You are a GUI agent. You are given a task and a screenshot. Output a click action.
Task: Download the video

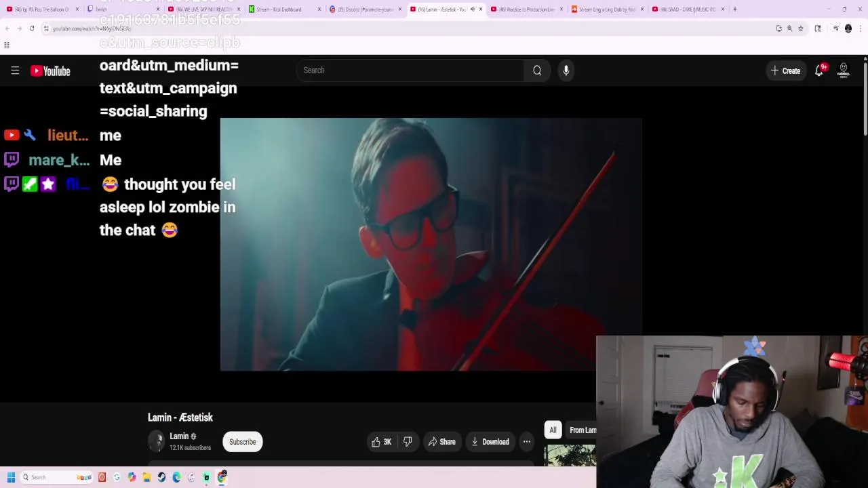pyautogui.click(x=490, y=442)
